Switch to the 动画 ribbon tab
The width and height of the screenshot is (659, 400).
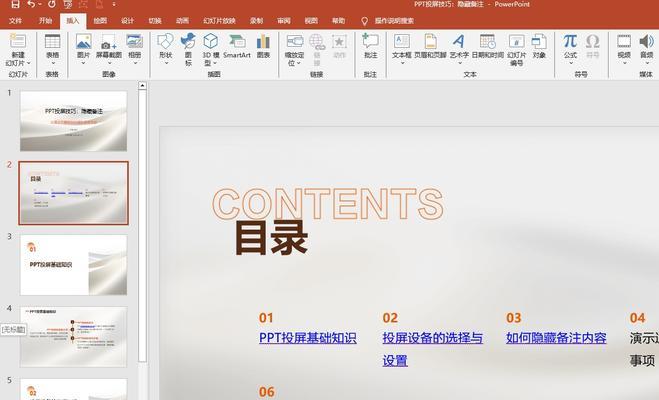[182, 21]
